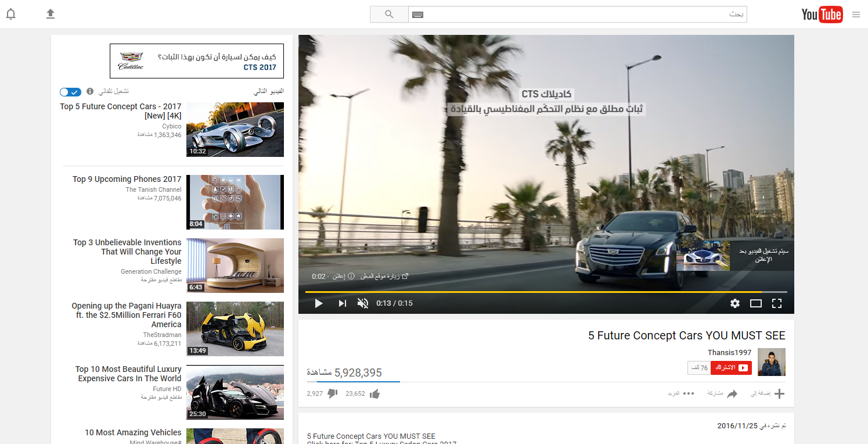Image resolution: width=868 pixels, height=444 pixels.
Task: Open the notifications bell
Action: [x=10, y=14]
